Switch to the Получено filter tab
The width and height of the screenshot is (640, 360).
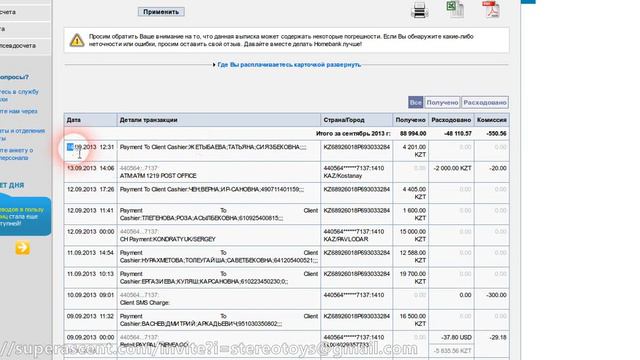click(442, 102)
